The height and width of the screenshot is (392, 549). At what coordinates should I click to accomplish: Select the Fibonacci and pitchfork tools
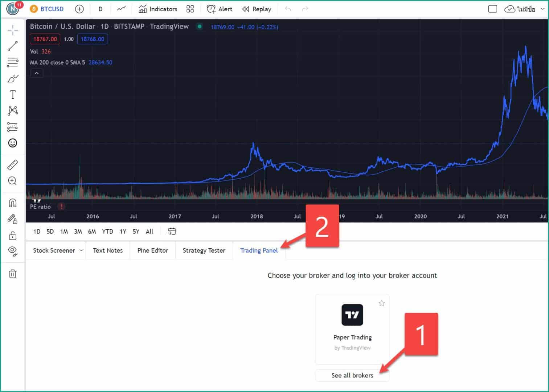click(x=13, y=62)
